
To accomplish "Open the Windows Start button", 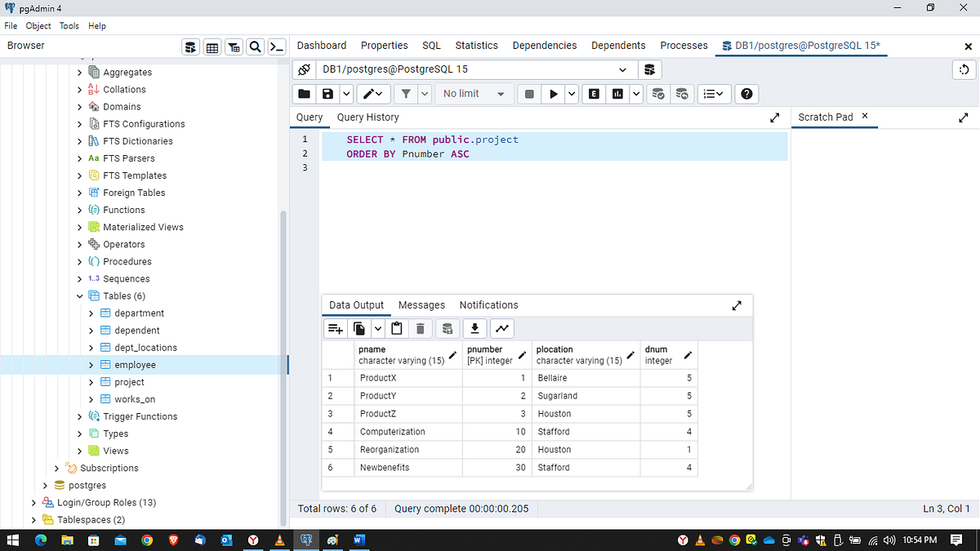I will [x=14, y=540].
